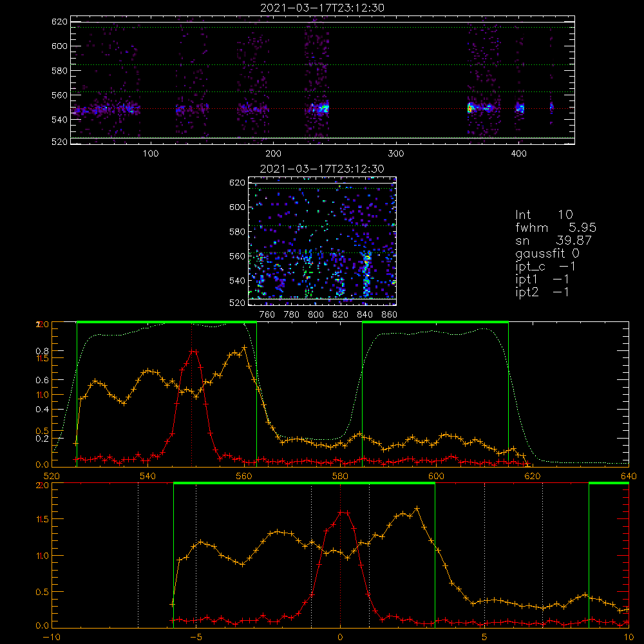Click x-axis label 560 on profile plot

[244, 477]
